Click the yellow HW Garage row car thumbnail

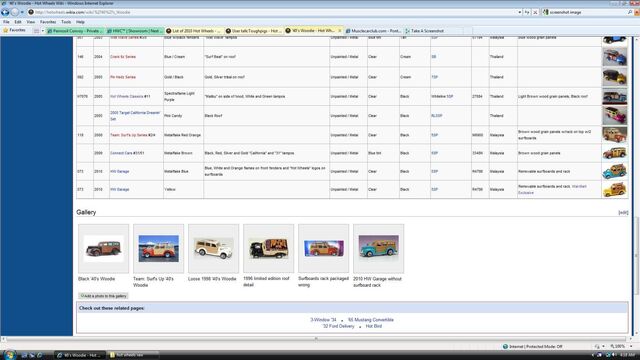[x=615, y=189]
